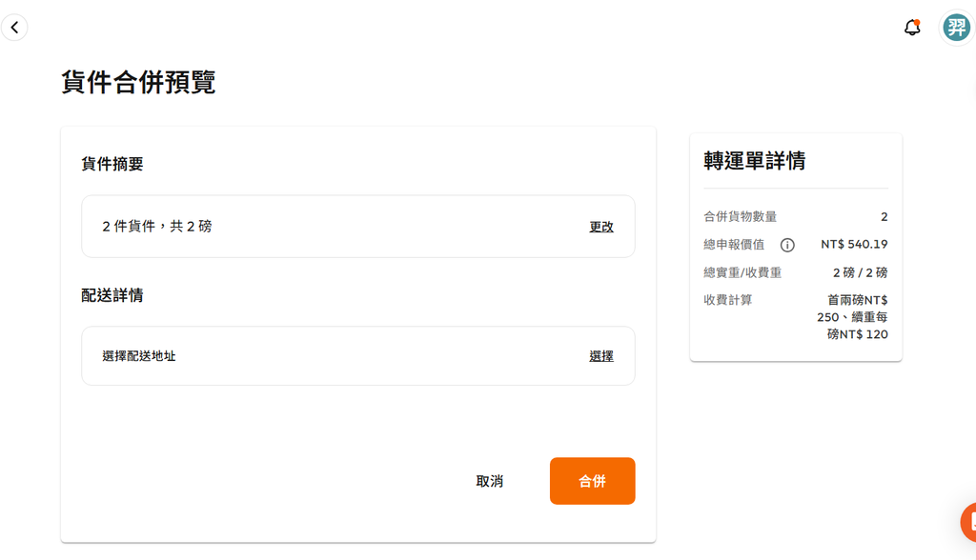
Task: Click 選擇 to choose a delivery address
Action: point(601,356)
